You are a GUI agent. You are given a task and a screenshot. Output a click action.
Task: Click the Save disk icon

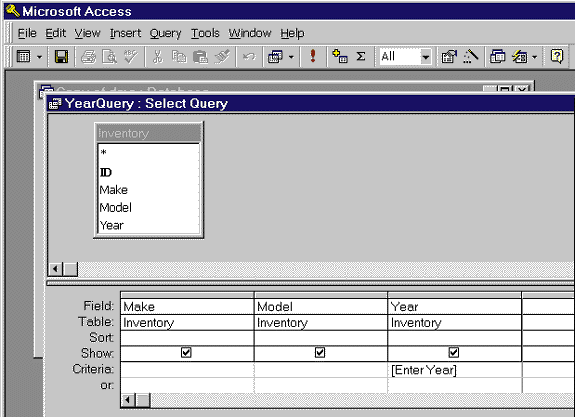click(x=62, y=56)
